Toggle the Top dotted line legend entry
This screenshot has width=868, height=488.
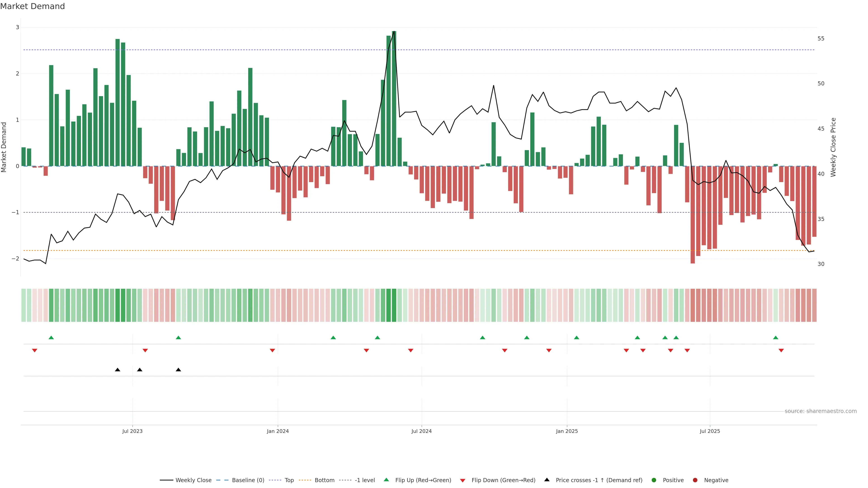[x=289, y=480]
